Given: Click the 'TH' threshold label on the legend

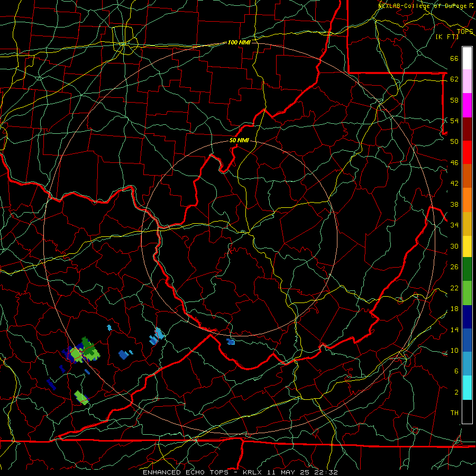Looking at the screenshot, I should [x=454, y=413].
